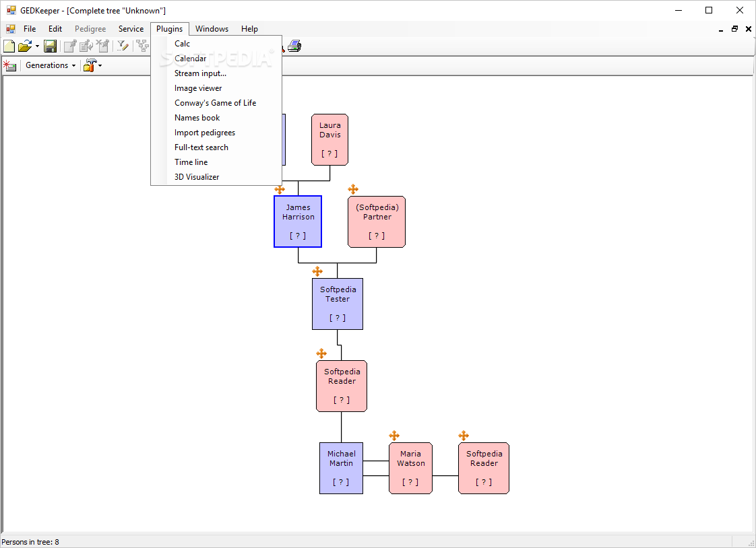Minimize the inner child window
This screenshot has width=756, height=548.
[721, 30]
